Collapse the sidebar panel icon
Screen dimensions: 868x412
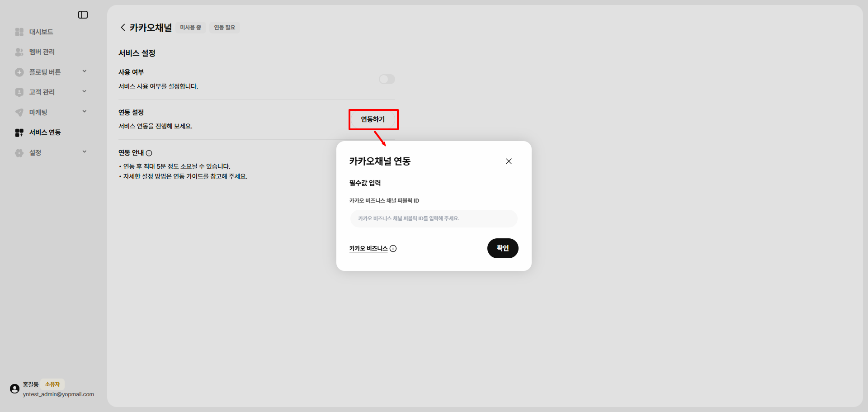pyautogui.click(x=83, y=15)
